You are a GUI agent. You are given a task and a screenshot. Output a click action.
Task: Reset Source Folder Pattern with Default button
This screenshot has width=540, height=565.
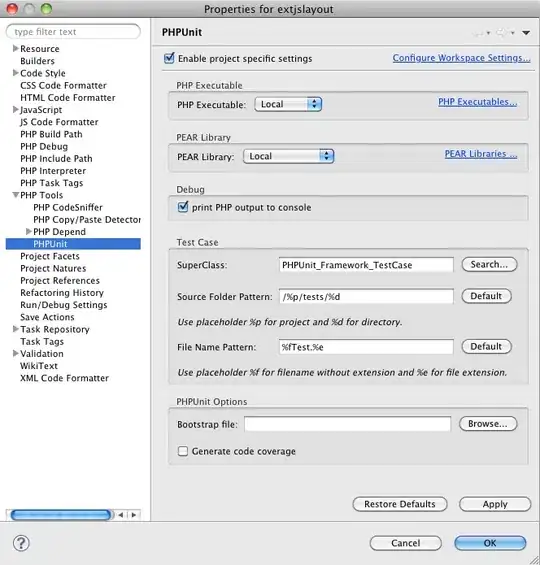point(486,296)
